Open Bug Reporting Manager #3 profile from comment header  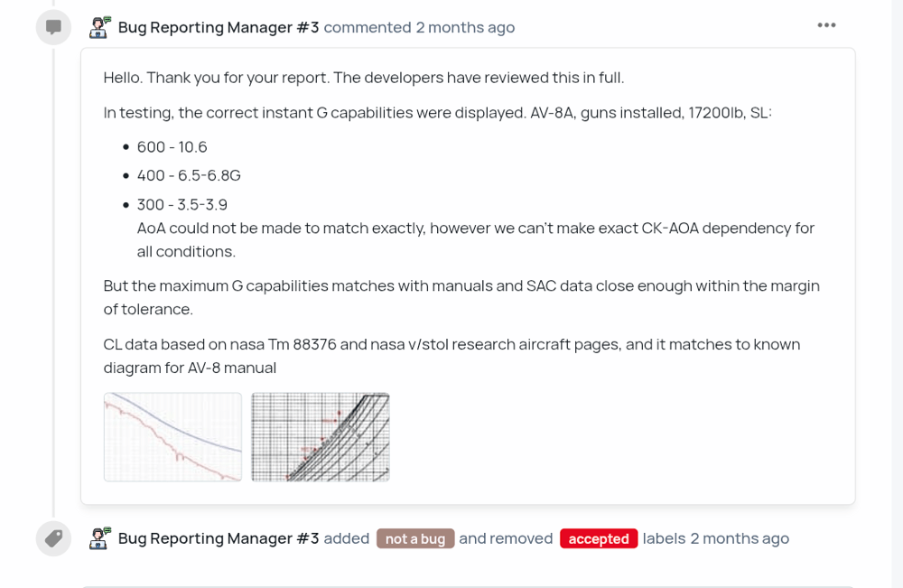219,27
